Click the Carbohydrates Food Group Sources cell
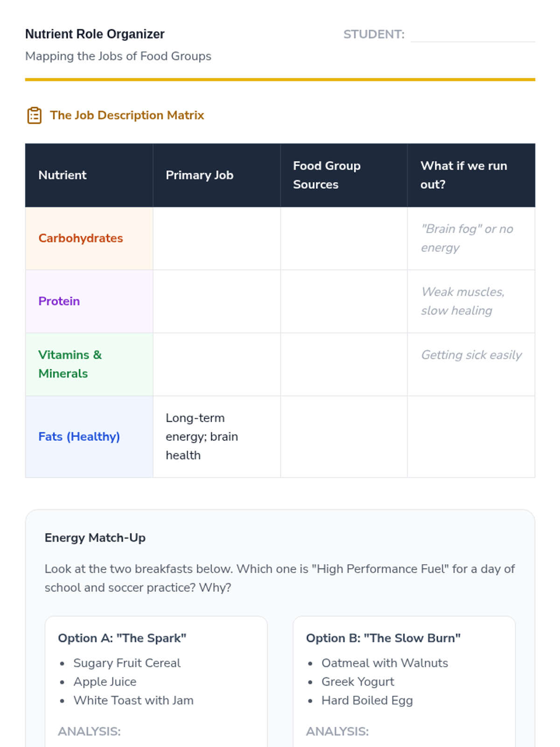This screenshot has width=560, height=747. 344,239
